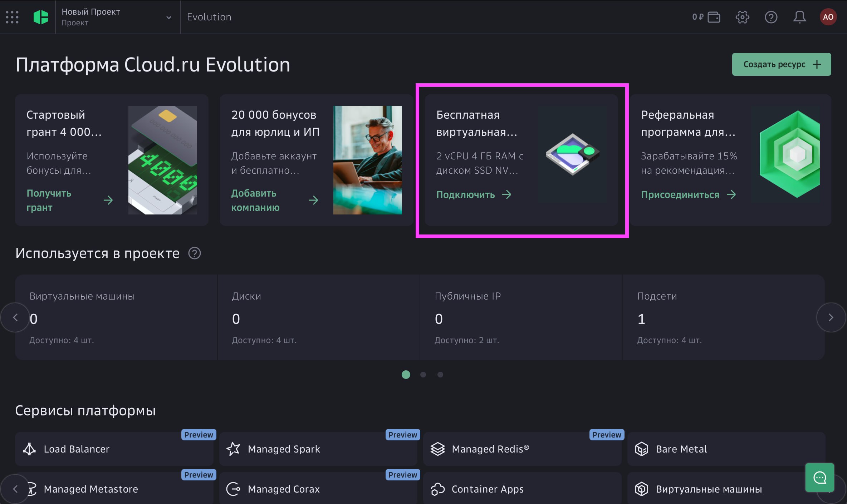Open the wallet balance icon
The height and width of the screenshot is (504, 847).
click(x=714, y=17)
